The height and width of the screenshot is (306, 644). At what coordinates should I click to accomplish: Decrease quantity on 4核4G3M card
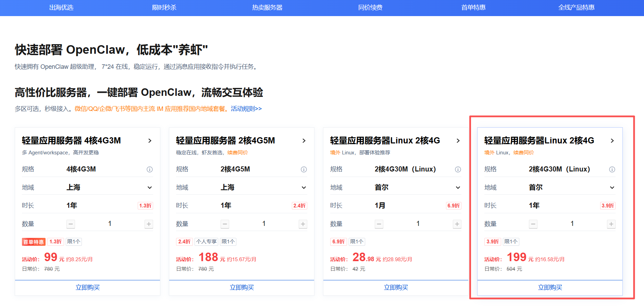pyautogui.click(x=71, y=224)
